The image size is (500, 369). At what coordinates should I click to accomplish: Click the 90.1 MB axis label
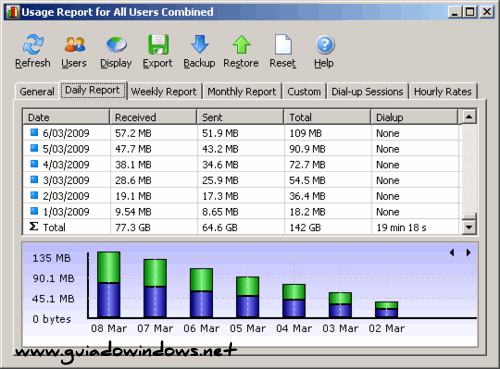coord(53,278)
